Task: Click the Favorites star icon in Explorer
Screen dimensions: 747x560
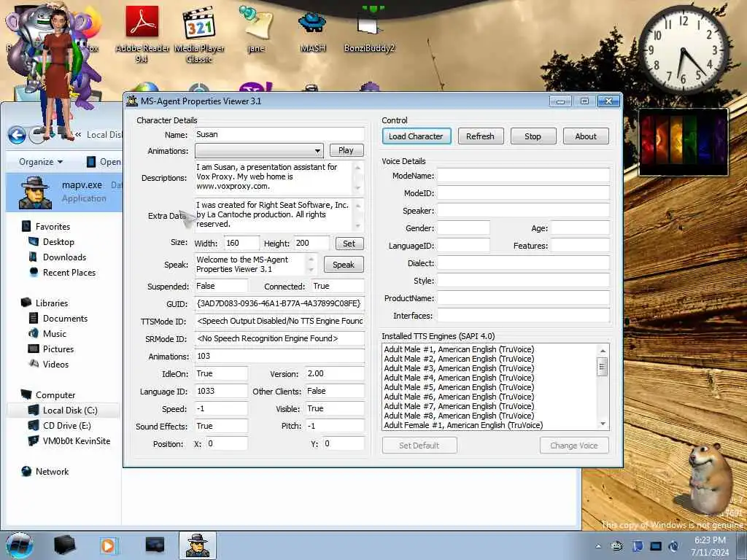Action: click(27, 226)
